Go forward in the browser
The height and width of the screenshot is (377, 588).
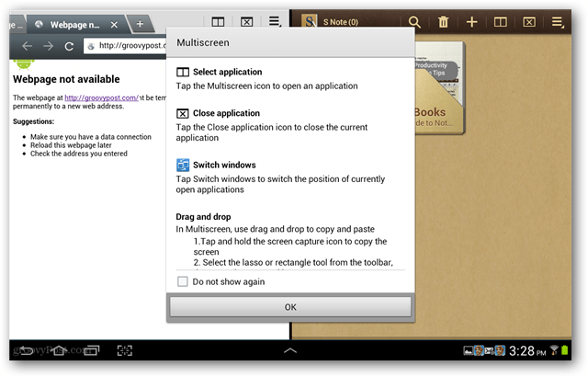pyautogui.click(x=48, y=46)
